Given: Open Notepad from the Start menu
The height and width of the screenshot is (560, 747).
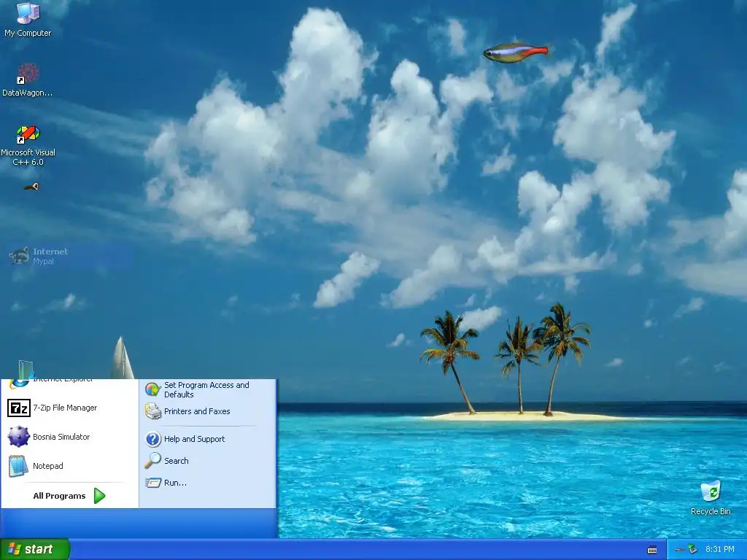Looking at the screenshot, I should pos(69,466).
